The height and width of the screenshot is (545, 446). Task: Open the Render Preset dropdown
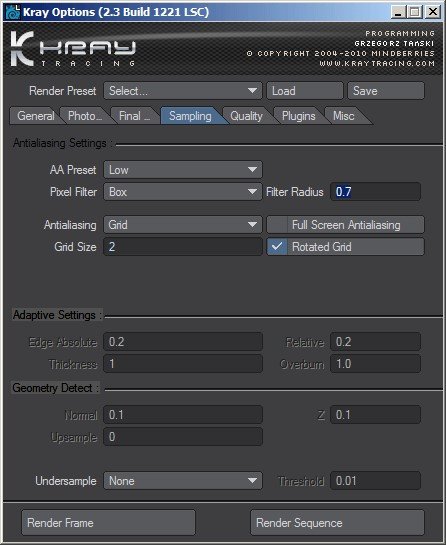(x=183, y=91)
